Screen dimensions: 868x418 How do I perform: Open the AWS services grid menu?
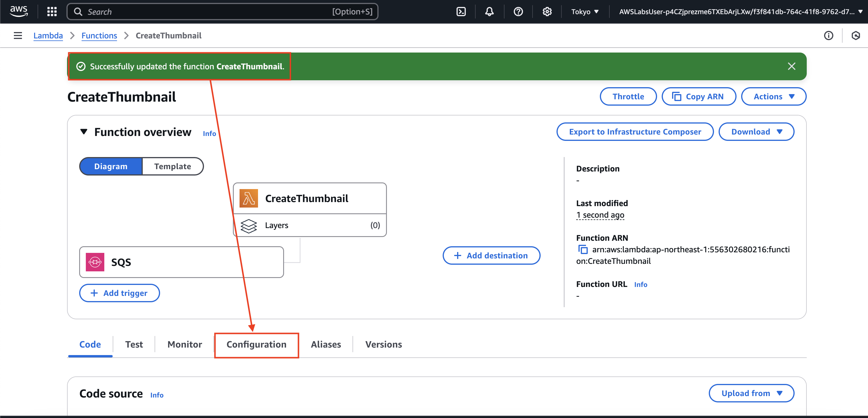pyautogui.click(x=52, y=12)
